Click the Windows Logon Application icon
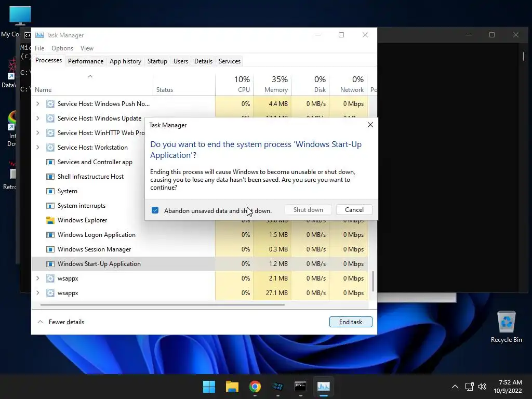This screenshot has height=399, width=532. tap(50, 235)
